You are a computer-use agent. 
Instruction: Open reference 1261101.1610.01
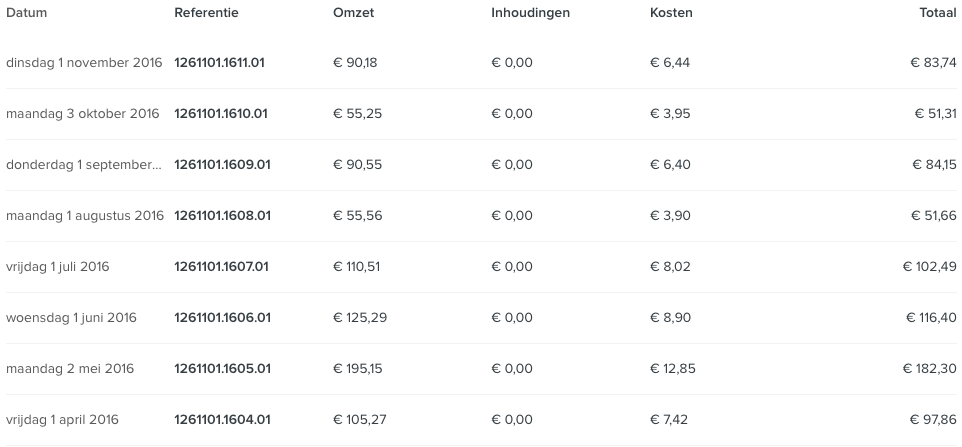[221, 113]
